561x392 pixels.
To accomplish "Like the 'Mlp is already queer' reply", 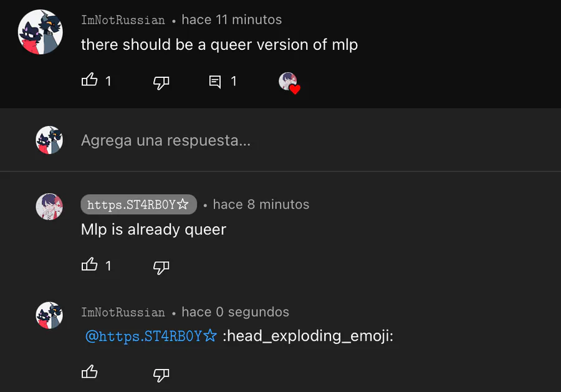I will (x=89, y=265).
